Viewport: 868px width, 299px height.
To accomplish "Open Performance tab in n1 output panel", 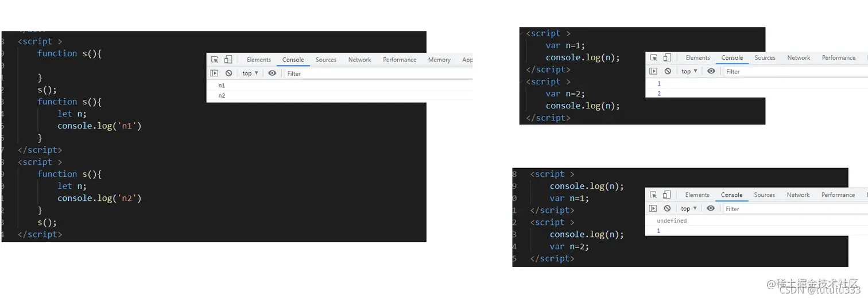I will (400, 60).
